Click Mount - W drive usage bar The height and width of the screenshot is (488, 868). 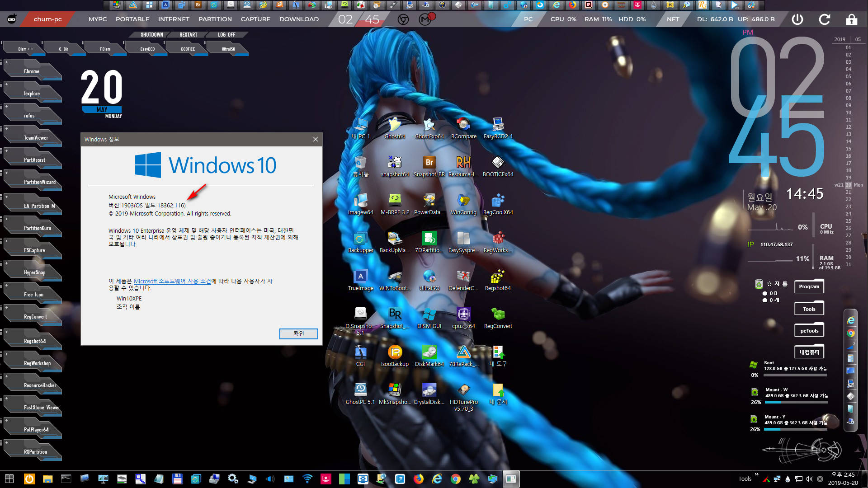(796, 402)
